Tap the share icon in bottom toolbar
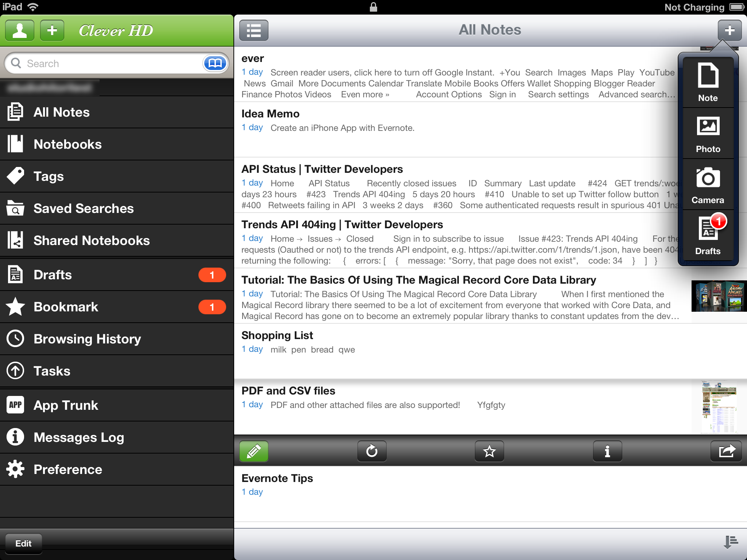This screenshot has width=747, height=560. pyautogui.click(x=725, y=452)
